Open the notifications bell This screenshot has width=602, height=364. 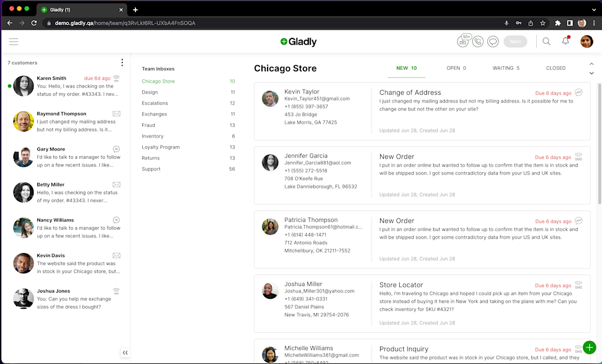566,41
